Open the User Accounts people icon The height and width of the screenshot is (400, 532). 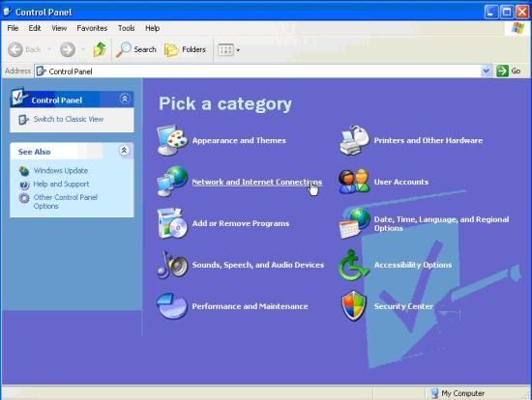[354, 182]
